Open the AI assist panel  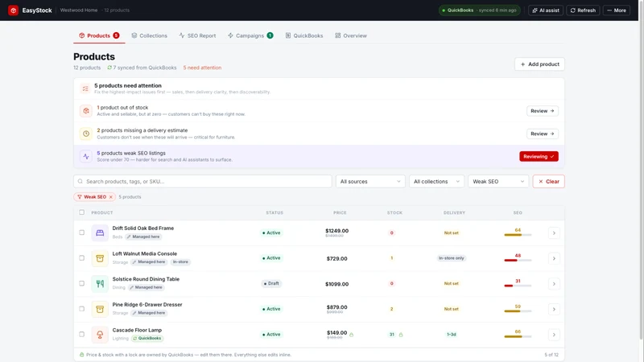coord(546,10)
